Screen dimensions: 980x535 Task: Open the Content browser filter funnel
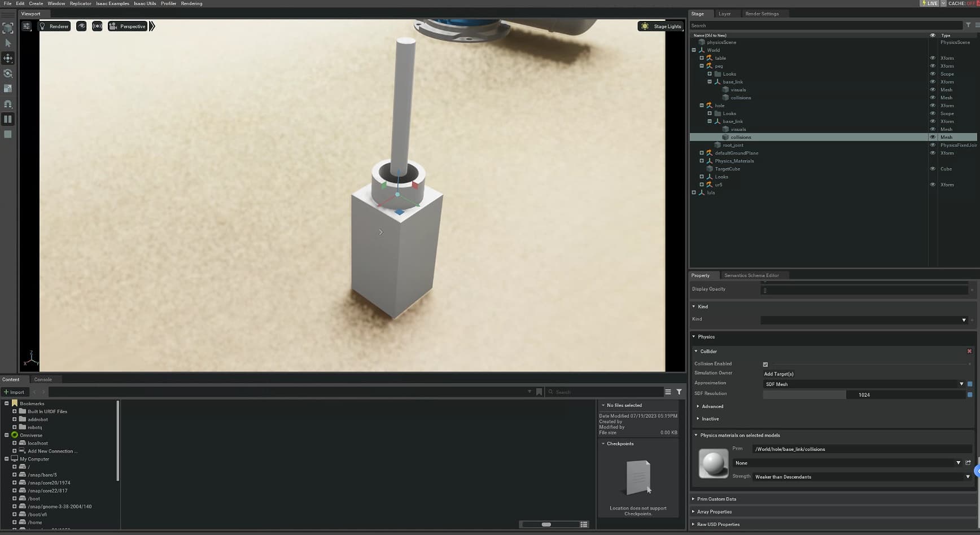[x=679, y=392]
